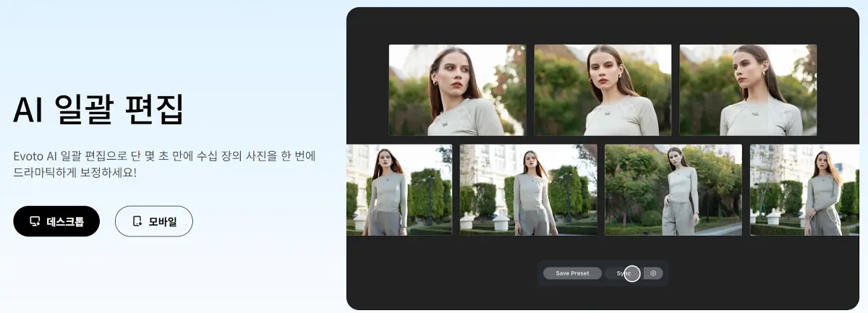Click the 모바일 download button
The width and height of the screenshot is (868, 313).
[154, 221]
